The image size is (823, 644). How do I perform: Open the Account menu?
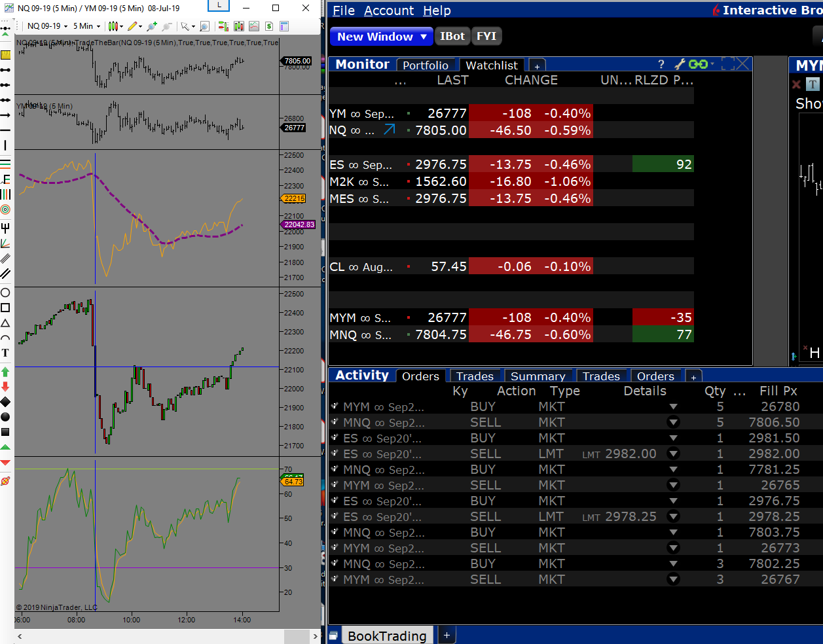pos(389,10)
